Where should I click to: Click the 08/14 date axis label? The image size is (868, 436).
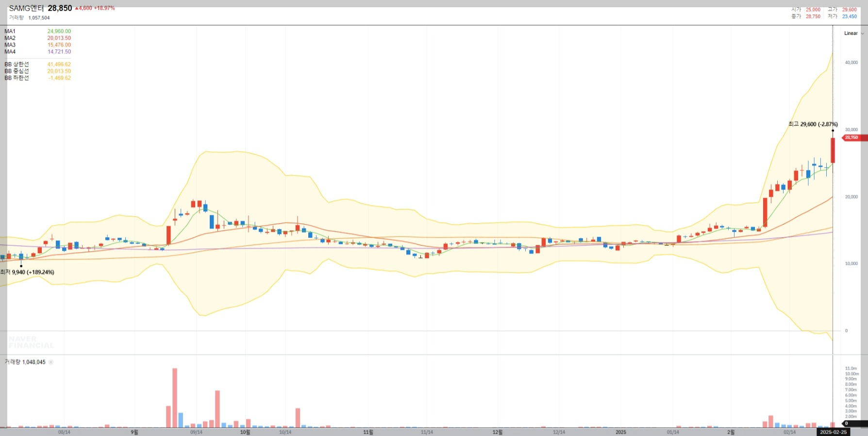click(x=64, y=432)
